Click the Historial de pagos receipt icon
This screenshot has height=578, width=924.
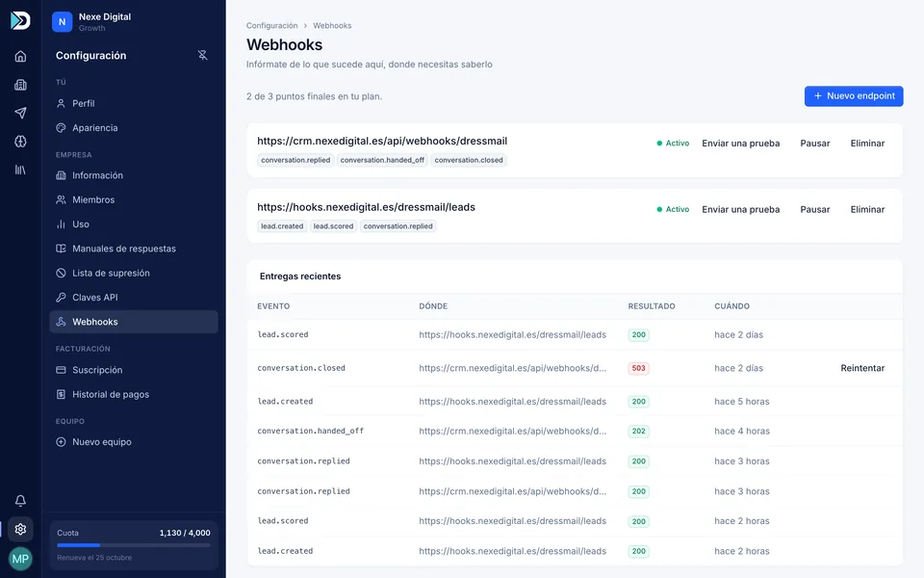(x=61, y=394)
